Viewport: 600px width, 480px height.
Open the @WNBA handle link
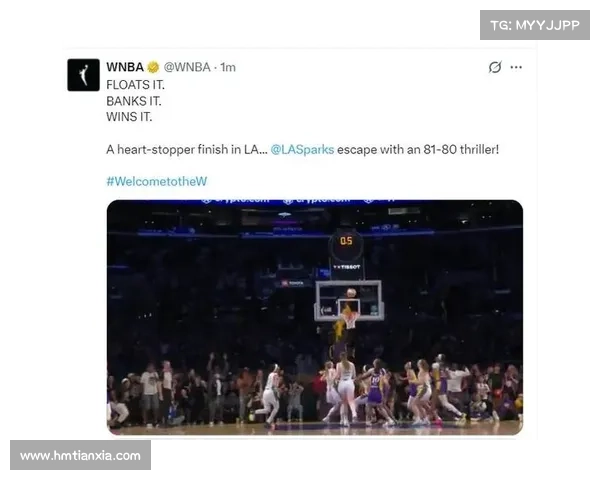click(x=187, y=67)
